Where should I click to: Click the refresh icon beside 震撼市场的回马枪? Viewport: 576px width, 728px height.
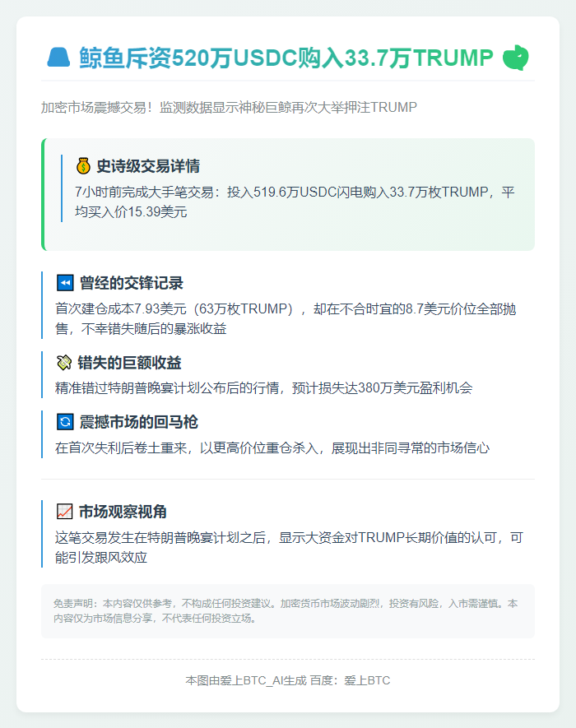point(65,421)
